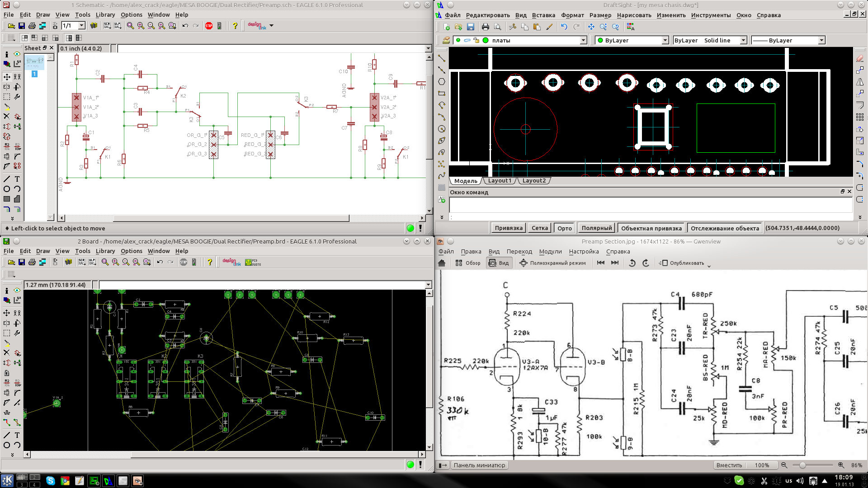Click the Pan icon in the DraftSight toolbar
Viewport: 868px width, 488px height.
tap(591, 27)
